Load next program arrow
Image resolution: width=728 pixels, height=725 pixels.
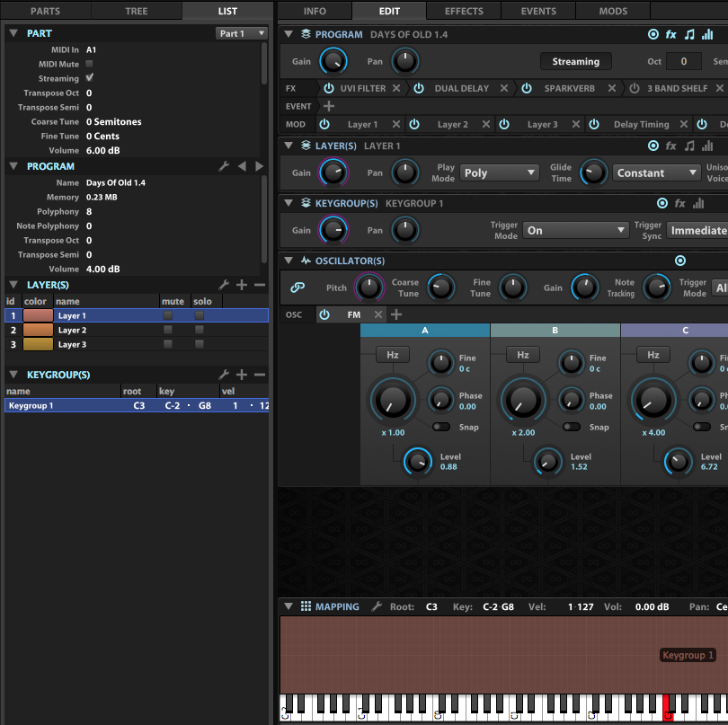tap(259, 166)
